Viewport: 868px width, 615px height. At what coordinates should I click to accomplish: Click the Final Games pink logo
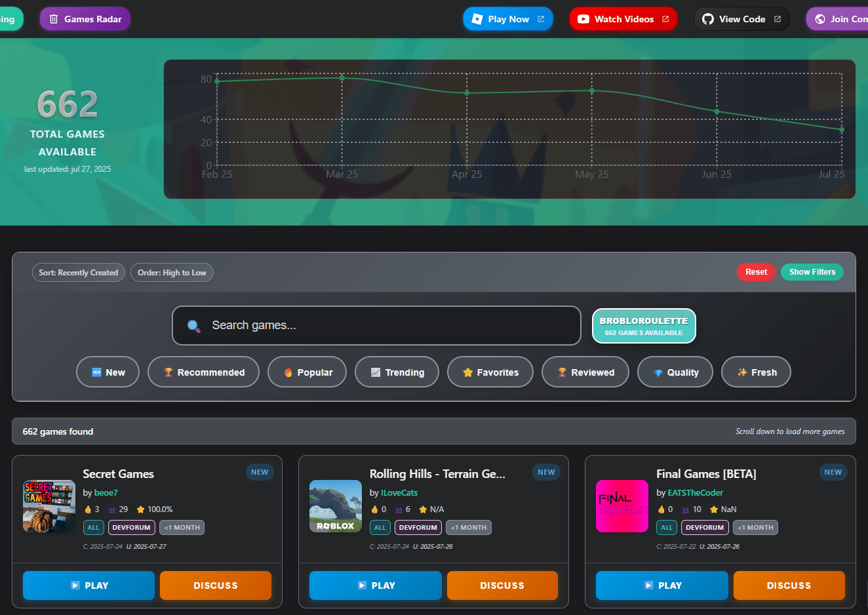click(x=621, y=506)
